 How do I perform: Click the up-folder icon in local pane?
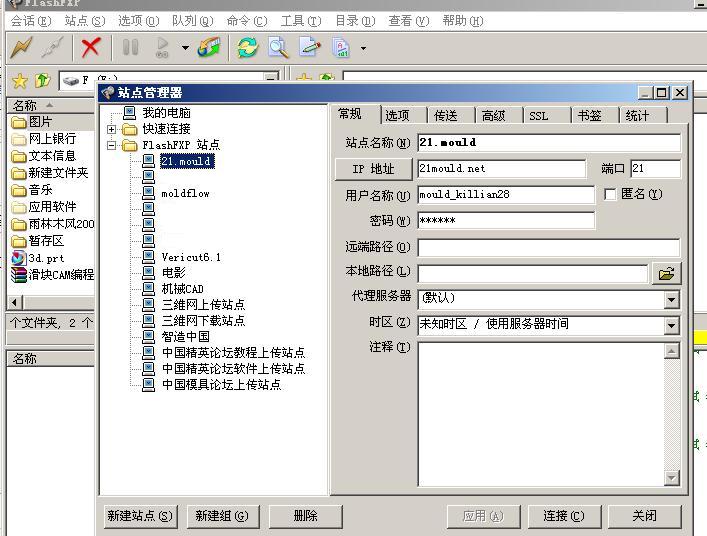42,81
